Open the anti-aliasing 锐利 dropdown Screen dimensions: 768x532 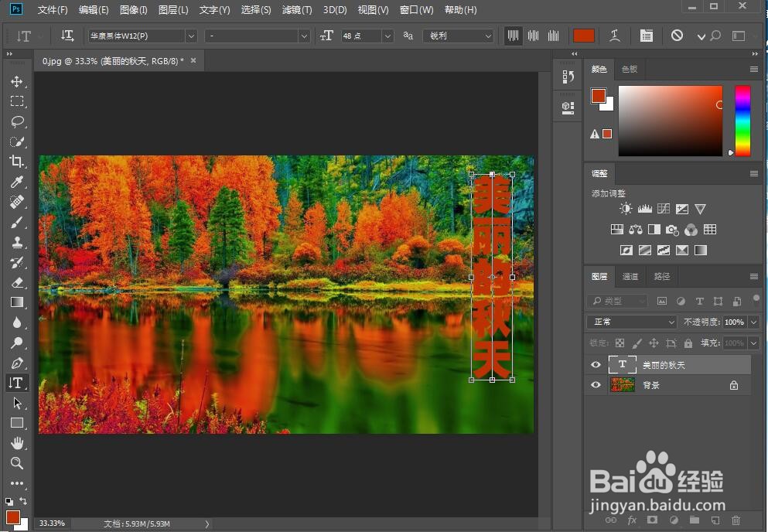pyautogui.click(x=457, y=36)
